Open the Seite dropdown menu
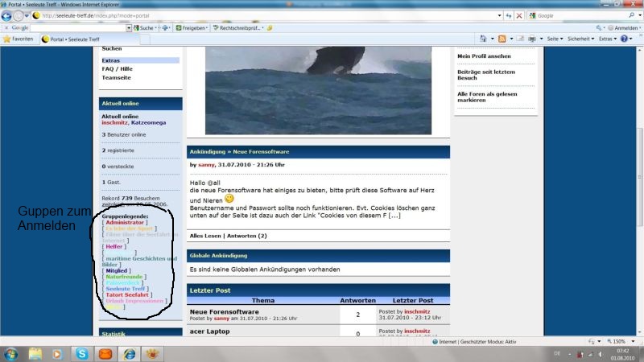 (x=555, y=39)
